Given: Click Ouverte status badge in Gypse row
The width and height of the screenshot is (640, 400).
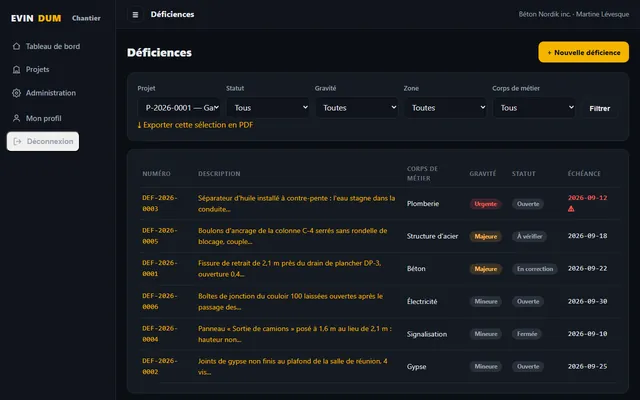Looking at the screenshot, I should tap(528, 367).
